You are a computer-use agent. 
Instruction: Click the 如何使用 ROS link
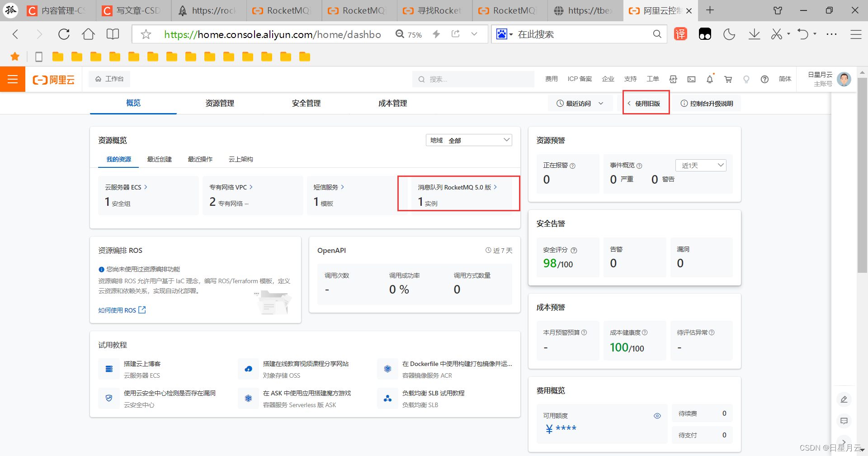[117, 310]
